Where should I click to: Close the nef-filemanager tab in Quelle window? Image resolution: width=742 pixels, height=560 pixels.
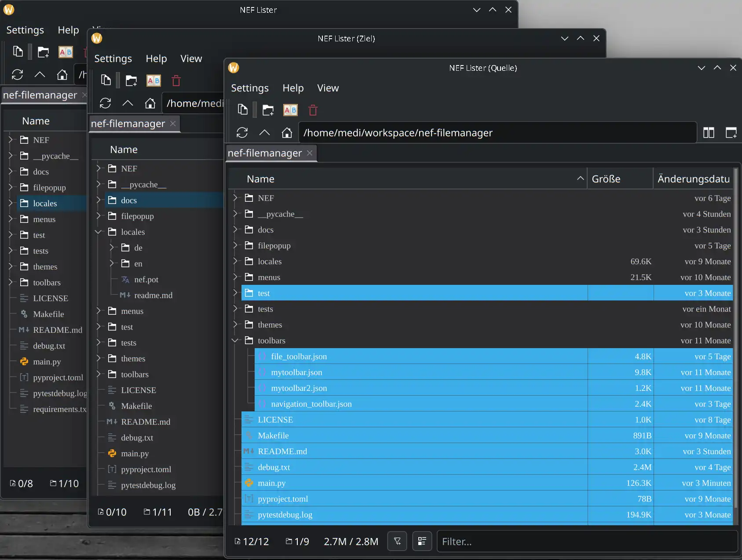(x=310, y=153)
